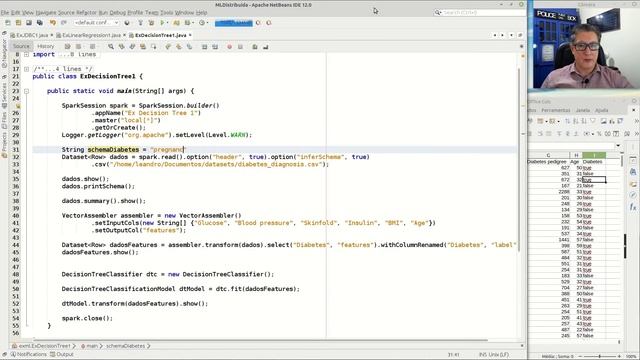Open the Output panel button
Image resolution: width=640 pixels, height=360 pixels.
[x=62, y=354]
